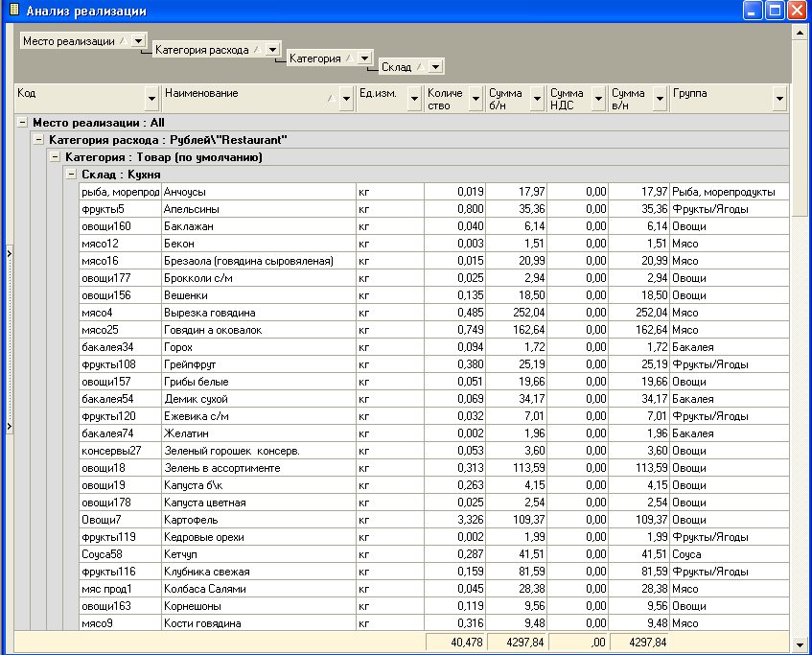Open the Наименование column filter dropdown
Image resolution: width=812 pixels, height=655 pixels.
click(345, 98)
